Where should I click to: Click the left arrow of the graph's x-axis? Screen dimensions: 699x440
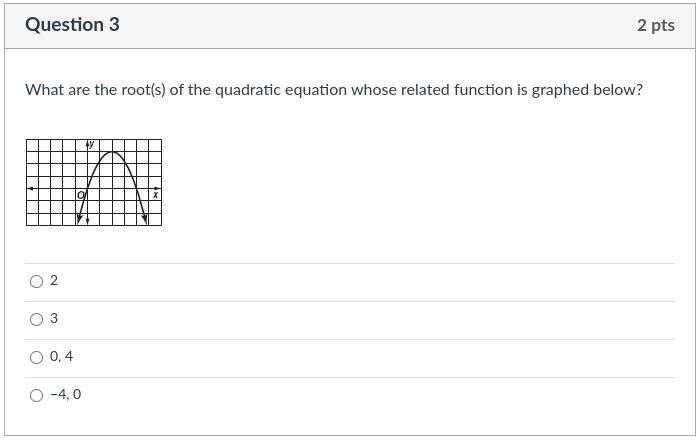[x=31, y=188]
